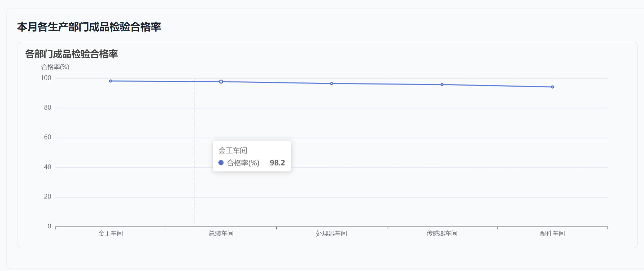This screenshot has height=271, width=644.
Task: Click the page heading 本月各生产部门成品检验合格率
Action: (89, 27)
